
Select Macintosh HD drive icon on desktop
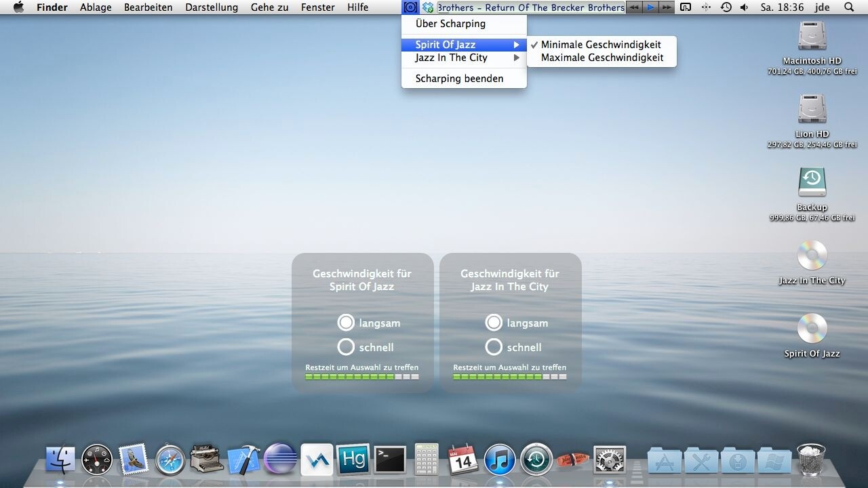pyautogui.click(x=812, y=36)
